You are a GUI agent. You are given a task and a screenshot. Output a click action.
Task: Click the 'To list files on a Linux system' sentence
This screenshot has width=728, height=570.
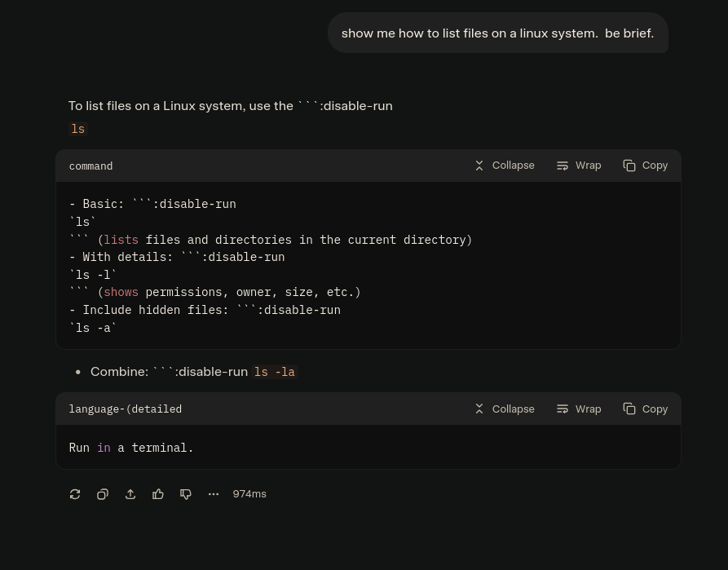point(230,106)
